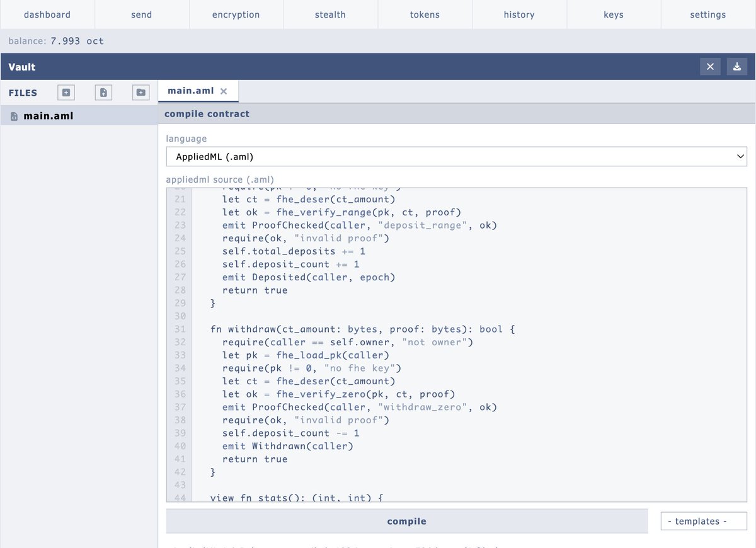Open the encryption tab

coord(236,14)
